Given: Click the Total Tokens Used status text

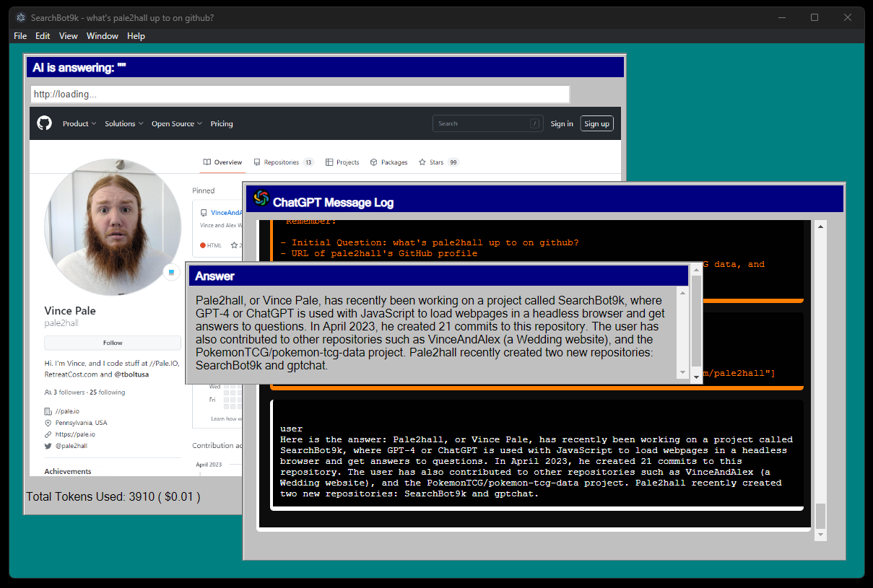Looking at the screenshot, I should [113, 496].
